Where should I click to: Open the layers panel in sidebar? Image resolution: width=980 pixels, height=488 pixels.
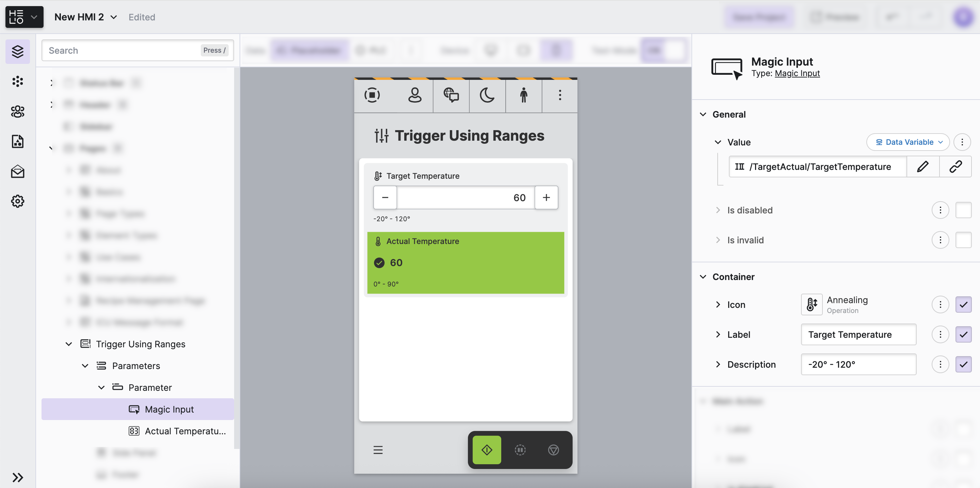pos(17,51)
